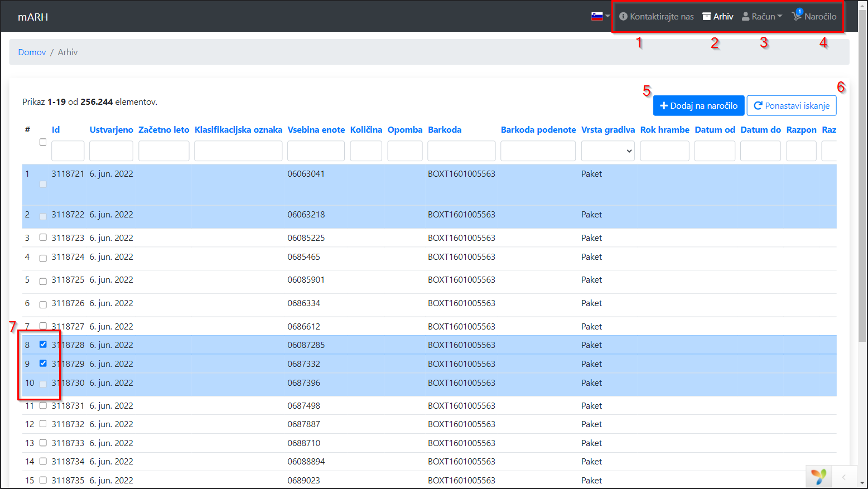This screenshot has width=868, height=489.
Task: Click the Yii logo icon at bottom right
Action: coord(818,477)
